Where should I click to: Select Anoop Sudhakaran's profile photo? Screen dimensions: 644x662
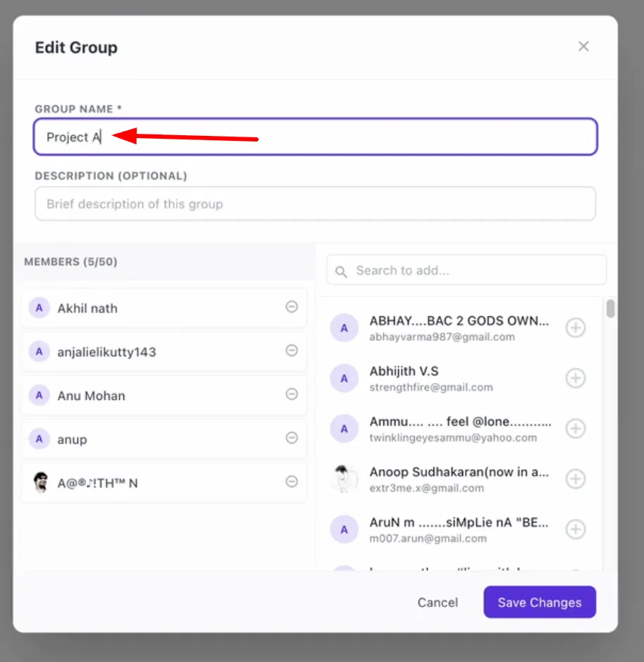coord(344,479)
